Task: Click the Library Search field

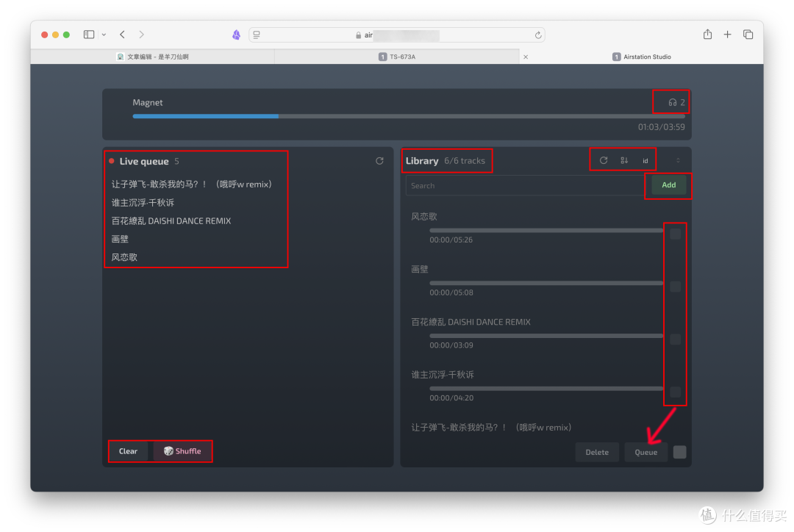Action: [526, 186]
